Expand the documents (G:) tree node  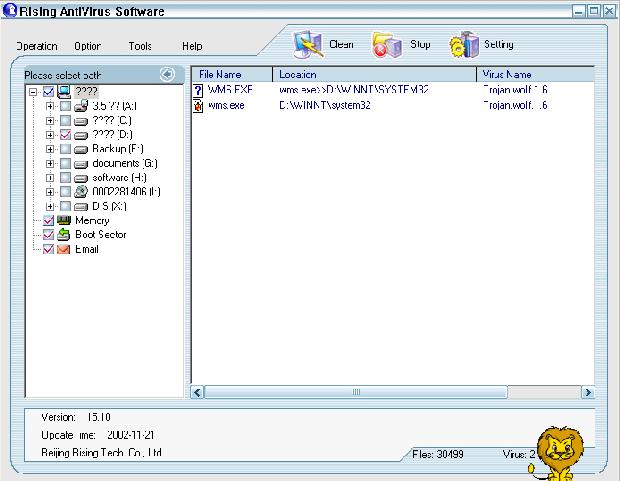(50, 163)
